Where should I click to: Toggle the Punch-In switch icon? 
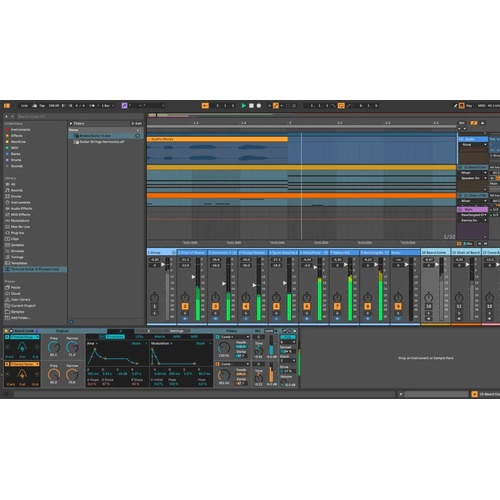334,106
